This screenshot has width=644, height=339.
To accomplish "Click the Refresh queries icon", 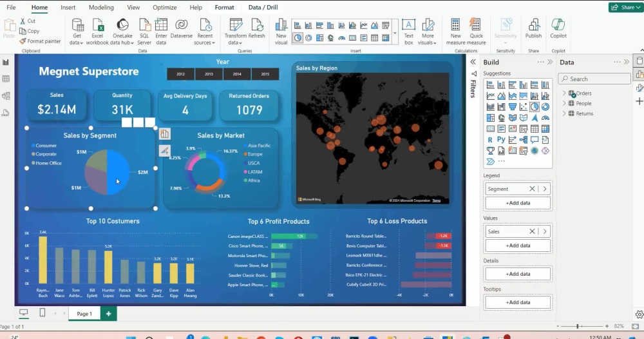I will pos(257,26).
